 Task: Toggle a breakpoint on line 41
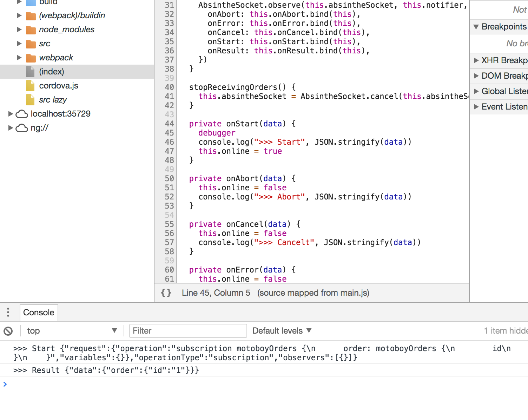tap(169, 96)
